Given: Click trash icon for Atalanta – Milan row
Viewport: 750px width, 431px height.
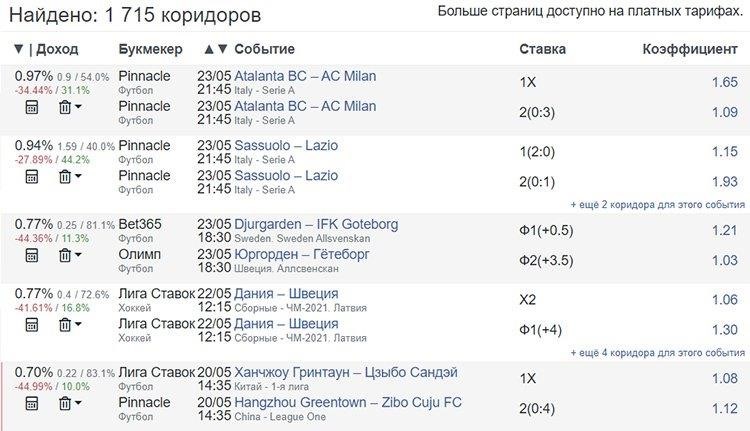Looking at the screenshot, I should (65, 107).
